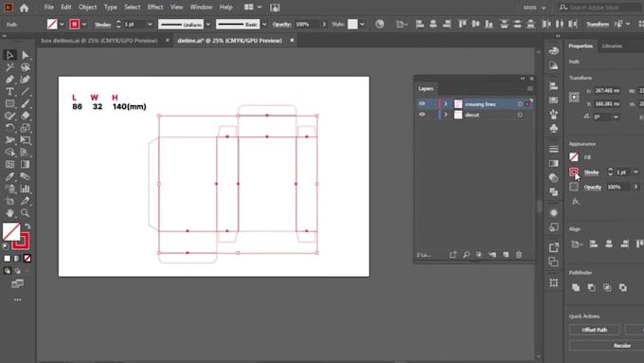The image size is (644, 363).
Task: Expand the diecut layer
Action: point(446,115)
